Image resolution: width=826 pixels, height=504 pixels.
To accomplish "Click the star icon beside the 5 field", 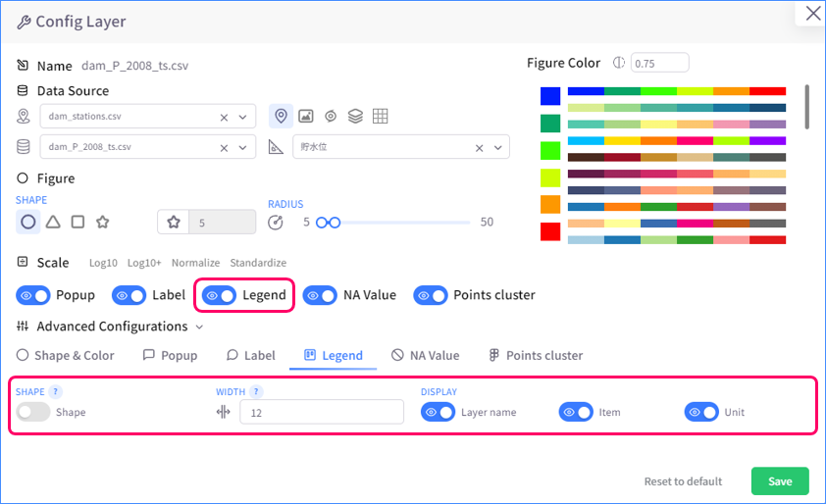I will point(174,223).
